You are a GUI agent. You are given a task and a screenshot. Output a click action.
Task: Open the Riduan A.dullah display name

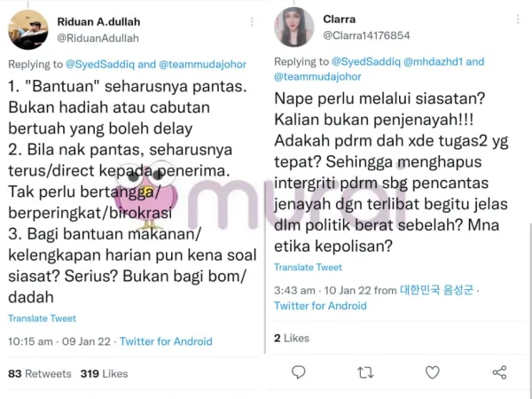click(98, 21)
